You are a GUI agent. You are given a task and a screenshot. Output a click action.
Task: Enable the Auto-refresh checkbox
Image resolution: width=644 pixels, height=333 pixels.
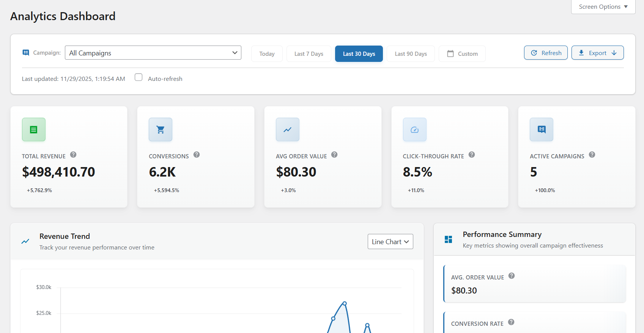point(139,77)
